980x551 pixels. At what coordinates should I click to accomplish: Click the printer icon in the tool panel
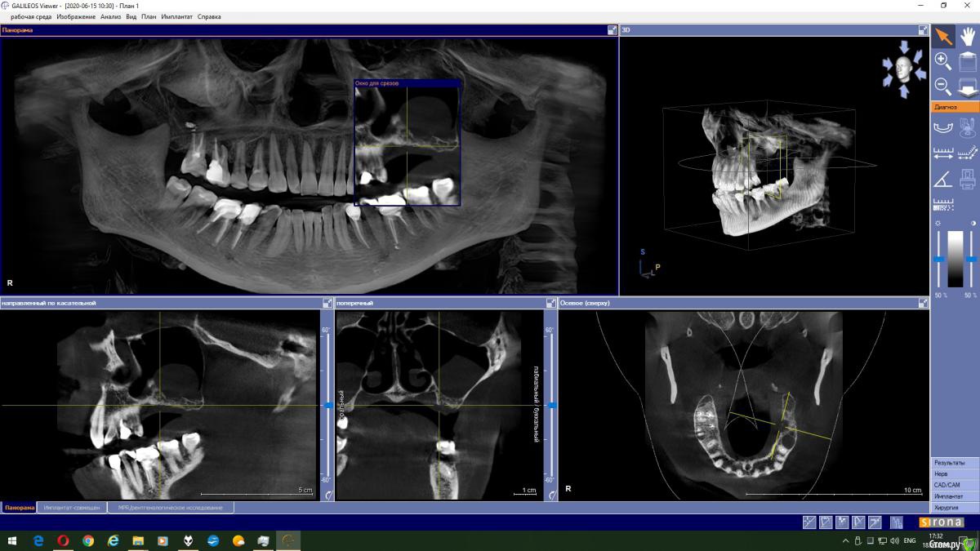click(x=967, y=178)
